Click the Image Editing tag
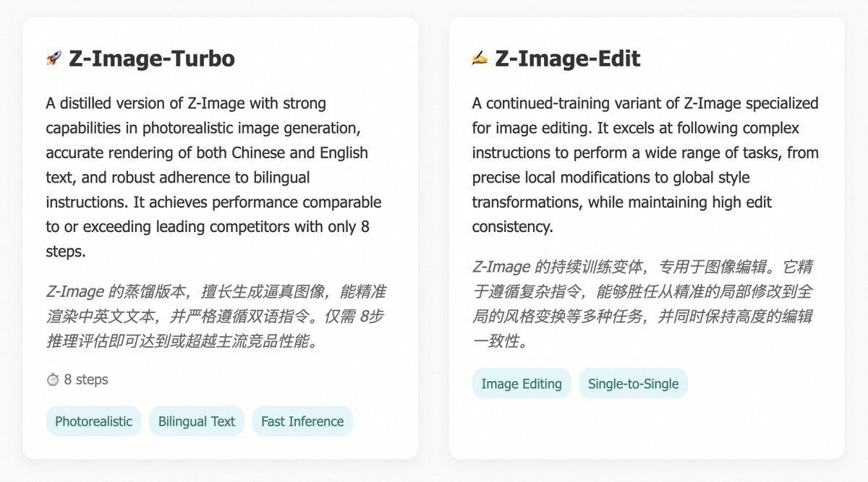 (522, 384)
